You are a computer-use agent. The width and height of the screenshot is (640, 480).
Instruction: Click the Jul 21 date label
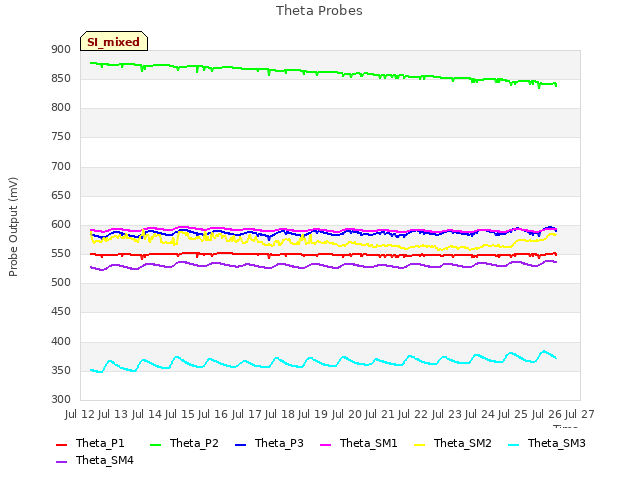click(x=380, y=414)
